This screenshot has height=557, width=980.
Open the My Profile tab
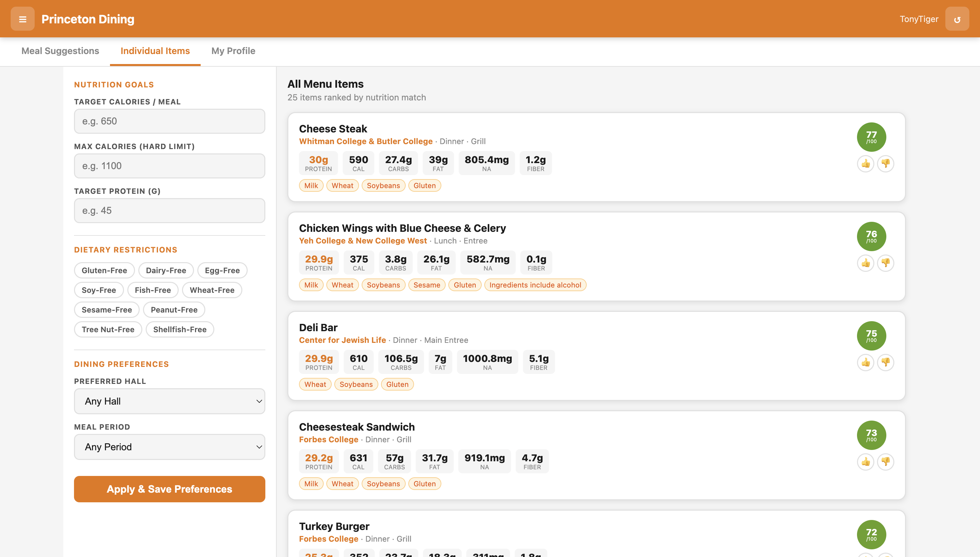233,51
